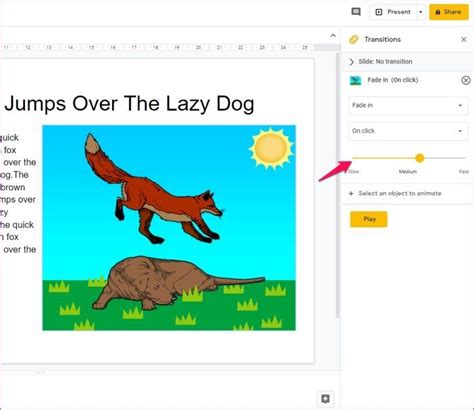Close the Transitions panel
This screenshot has height=410, width=474.
tap(464, 39)
